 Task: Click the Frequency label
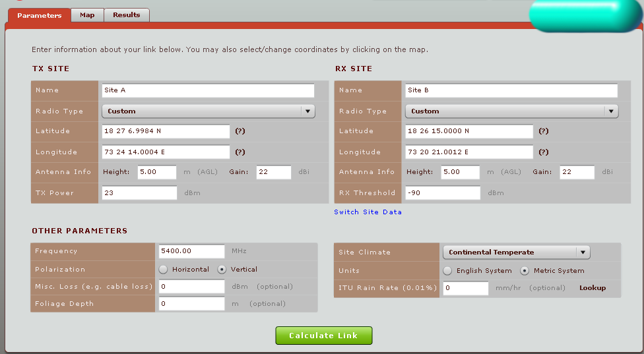[x=56, y=251]
